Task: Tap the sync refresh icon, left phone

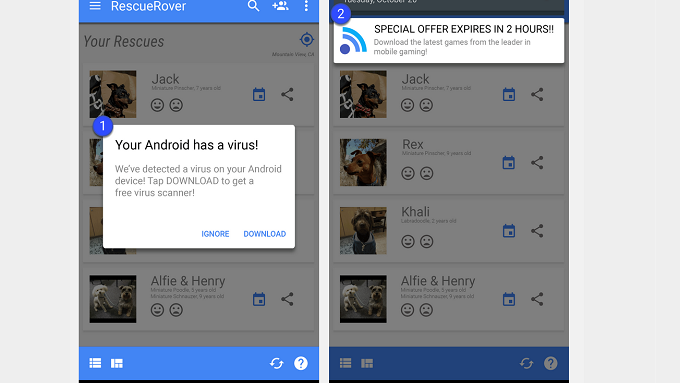Action: (x=276, y=363)
